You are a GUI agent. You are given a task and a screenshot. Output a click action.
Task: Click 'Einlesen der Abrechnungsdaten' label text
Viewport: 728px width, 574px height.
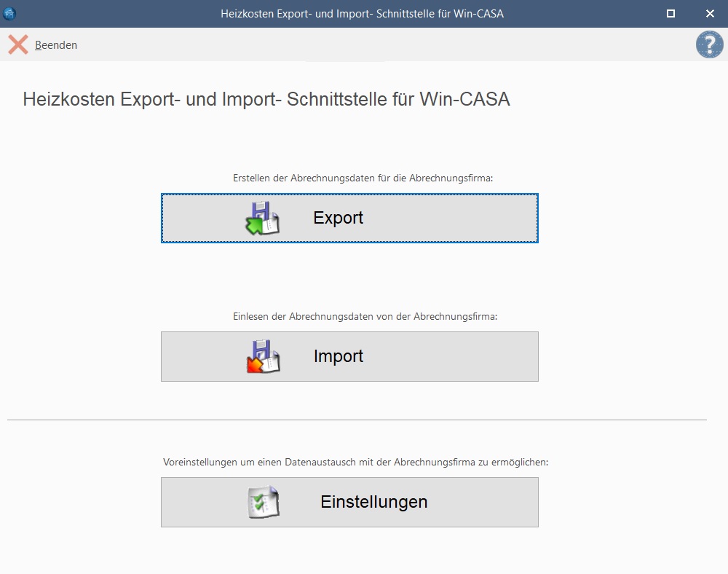[365, 316]
